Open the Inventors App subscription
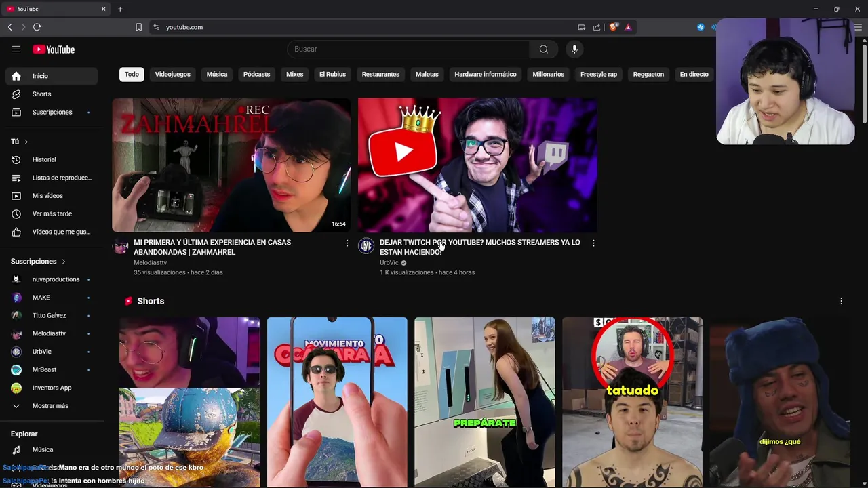 52,388
